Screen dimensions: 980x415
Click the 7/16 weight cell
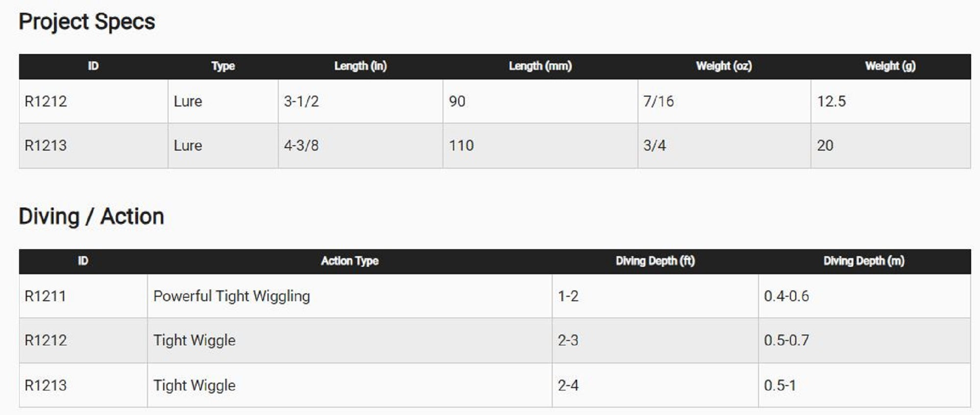(x=658, y=102)
